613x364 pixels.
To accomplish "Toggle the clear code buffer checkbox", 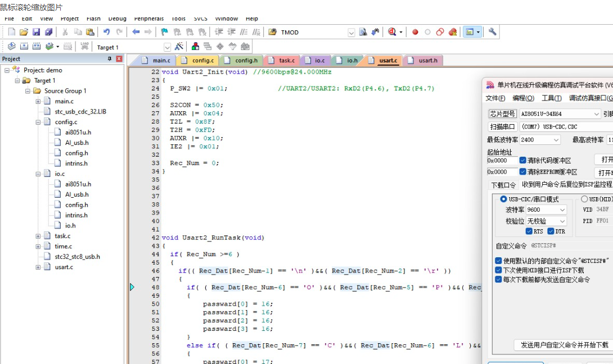I will [x=522, y=160].
